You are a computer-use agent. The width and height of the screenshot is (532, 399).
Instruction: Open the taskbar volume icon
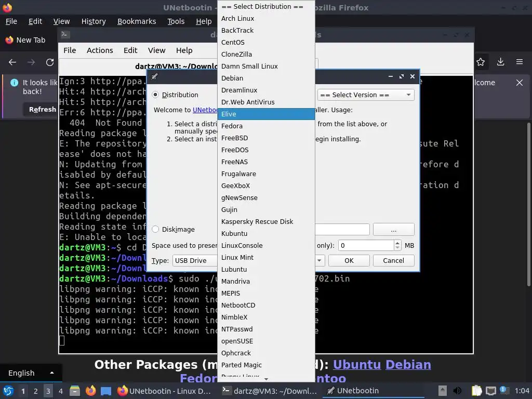pyautogui.click(x=457, y=391)
